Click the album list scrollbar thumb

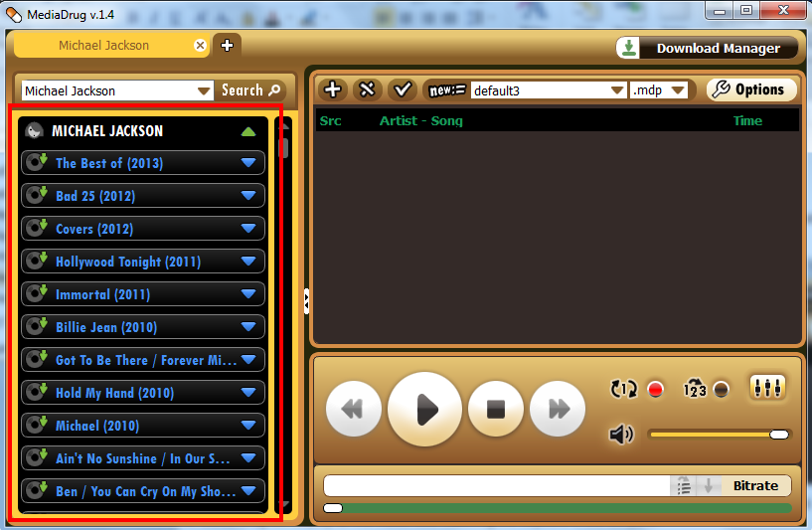[283, 148]
